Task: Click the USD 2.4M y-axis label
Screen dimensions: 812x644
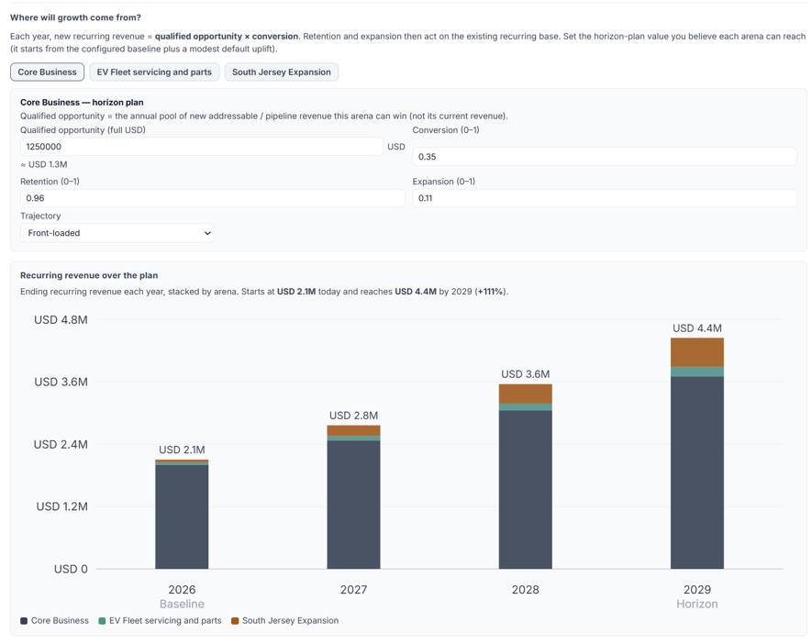Action: coord(61,445)
